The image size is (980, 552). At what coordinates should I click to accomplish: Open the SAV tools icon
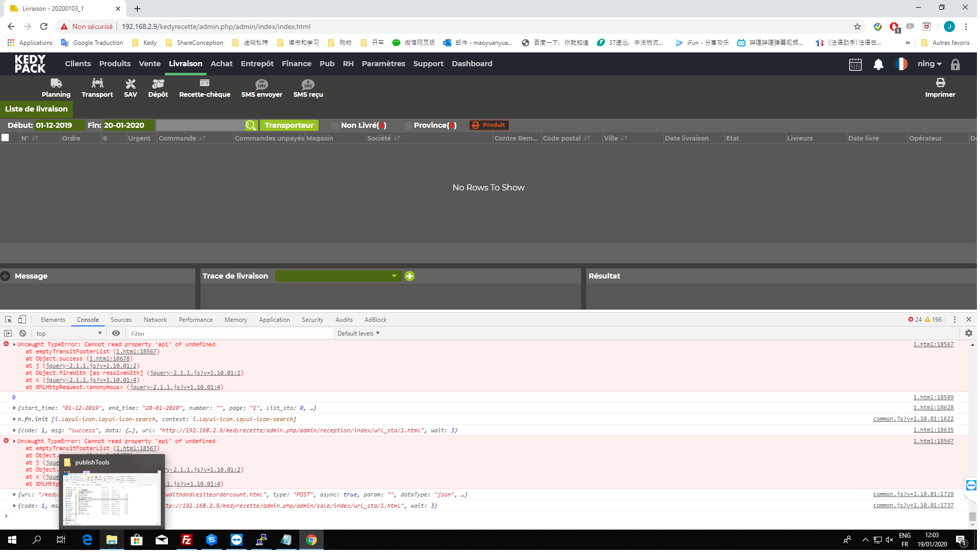(131, 84)
